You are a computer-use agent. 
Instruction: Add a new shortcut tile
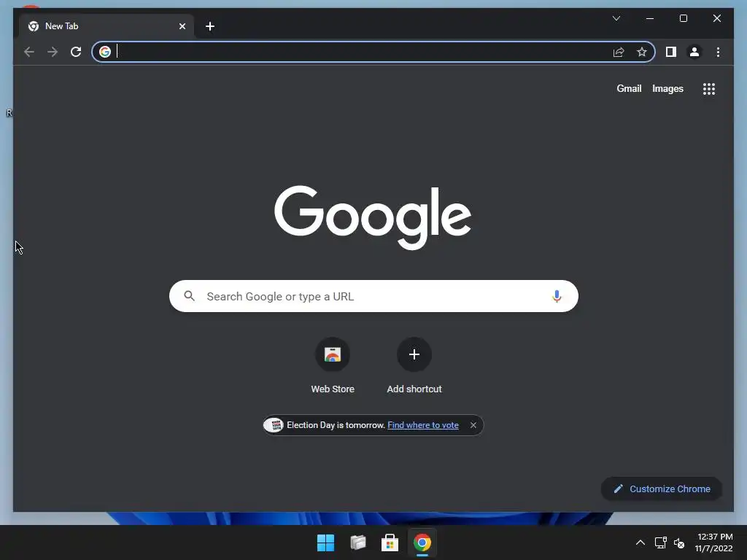[x=414, y=366]
